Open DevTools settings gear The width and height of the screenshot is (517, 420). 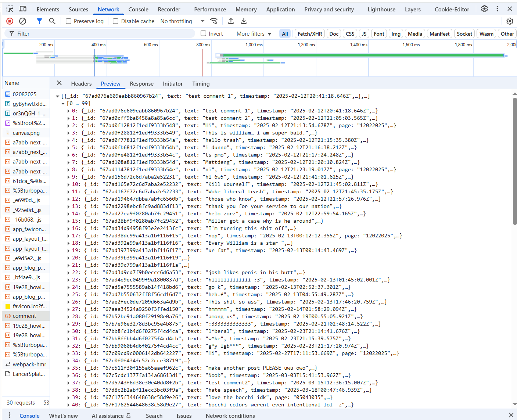click(484, 9)
